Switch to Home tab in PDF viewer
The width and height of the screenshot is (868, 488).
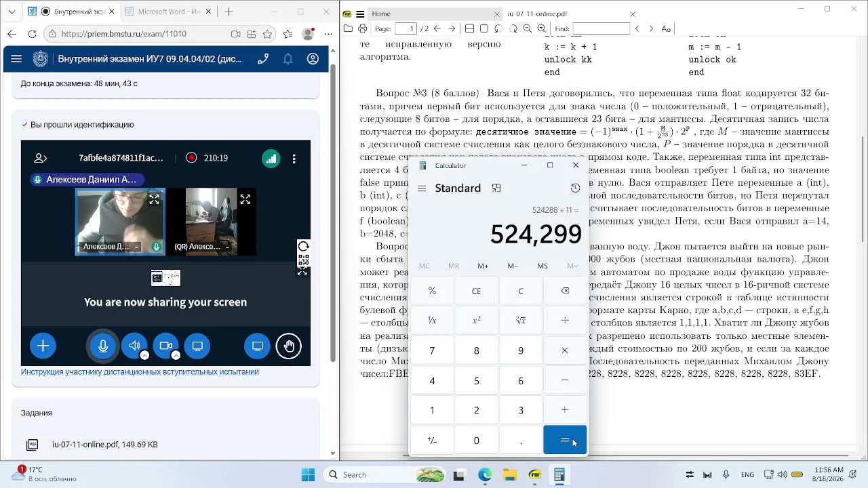381,14
